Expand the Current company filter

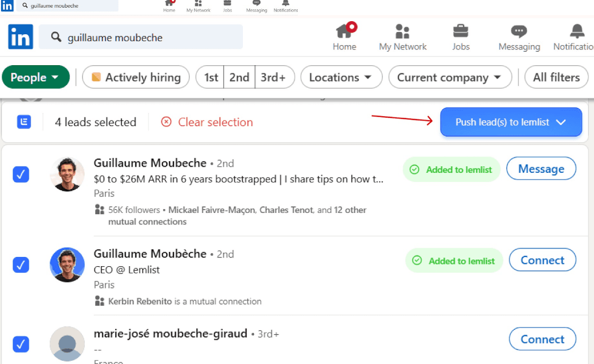pyautogui.click(x=450, y=77)
